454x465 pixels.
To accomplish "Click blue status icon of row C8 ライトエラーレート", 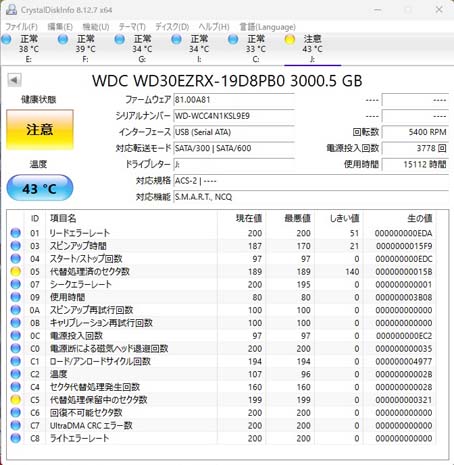I will tap(16, 438).
